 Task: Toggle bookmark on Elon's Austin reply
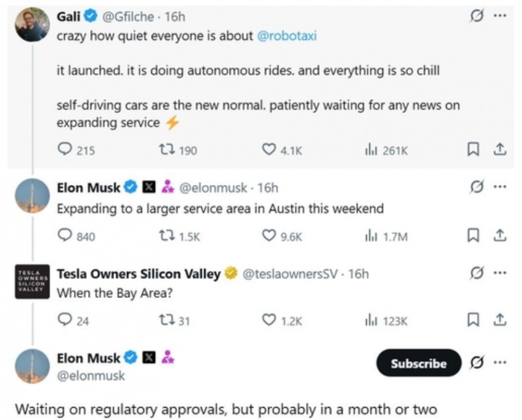tap(472, 236)
